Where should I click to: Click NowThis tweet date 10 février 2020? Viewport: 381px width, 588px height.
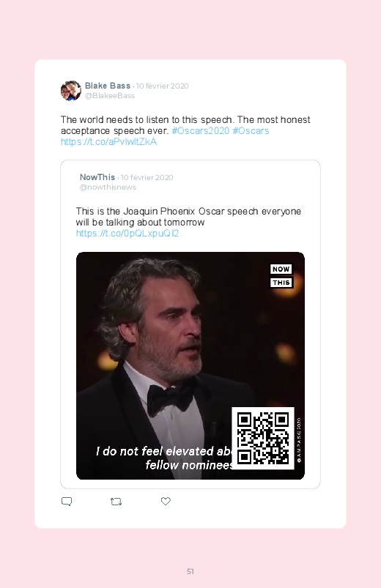[147, 177]
